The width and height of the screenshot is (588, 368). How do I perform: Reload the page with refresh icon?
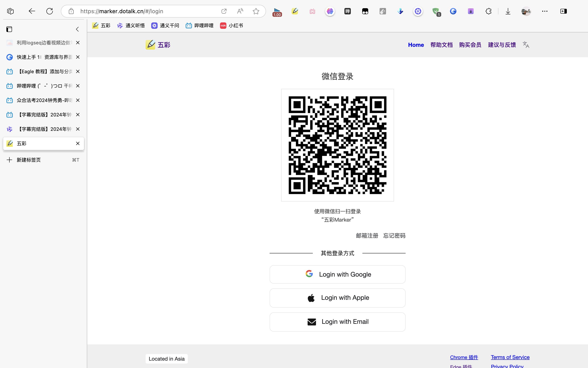tap(50, 11)
